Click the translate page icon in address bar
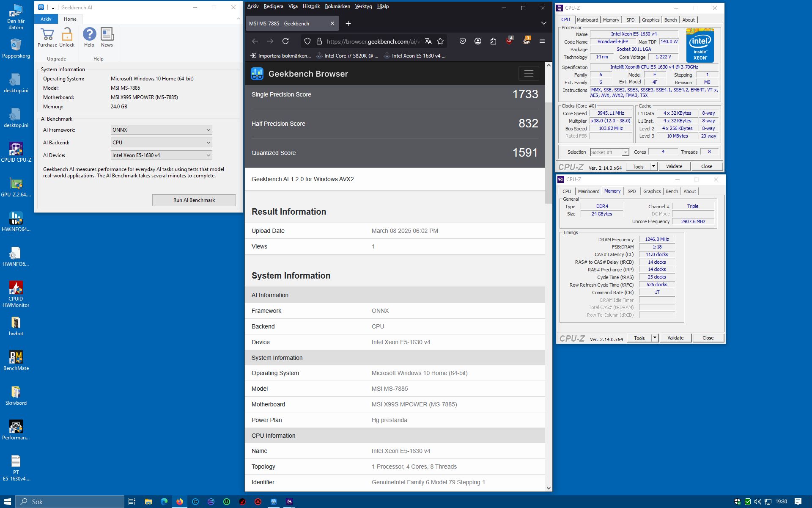Image resolution: width=812 pixels, height=508 pixels. [x=428, y=41]
